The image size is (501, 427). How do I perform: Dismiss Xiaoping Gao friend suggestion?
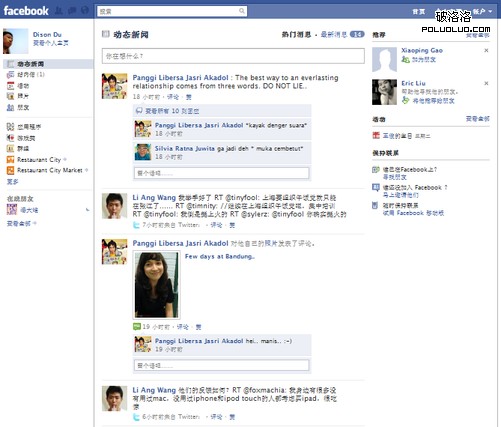(x=486, y=50)
